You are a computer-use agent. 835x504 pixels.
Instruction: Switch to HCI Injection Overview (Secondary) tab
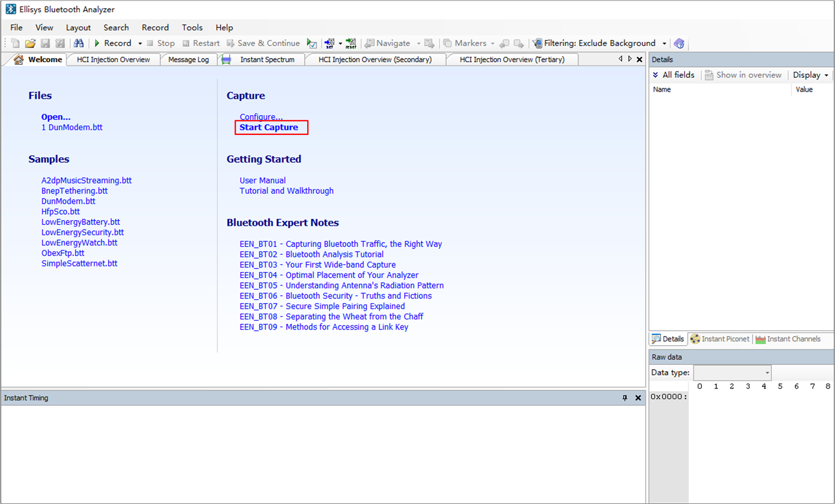pos(375,60)
